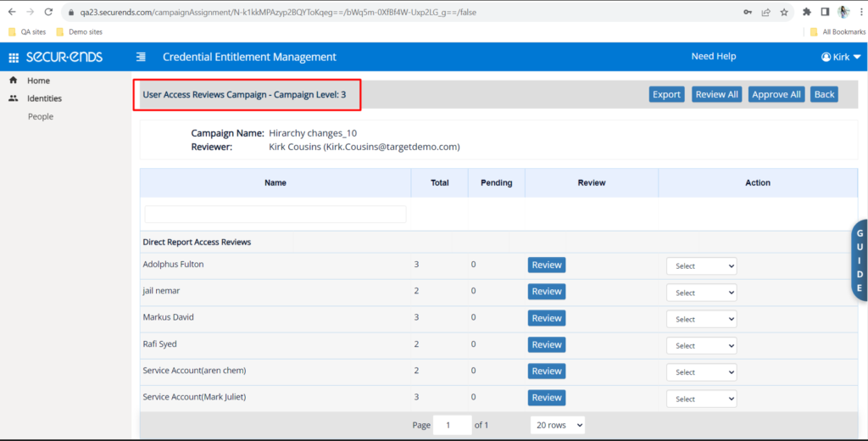Click the Home house icon in sidebar
The width and height of the screenshot is (868, 441).
pos(14,81)
